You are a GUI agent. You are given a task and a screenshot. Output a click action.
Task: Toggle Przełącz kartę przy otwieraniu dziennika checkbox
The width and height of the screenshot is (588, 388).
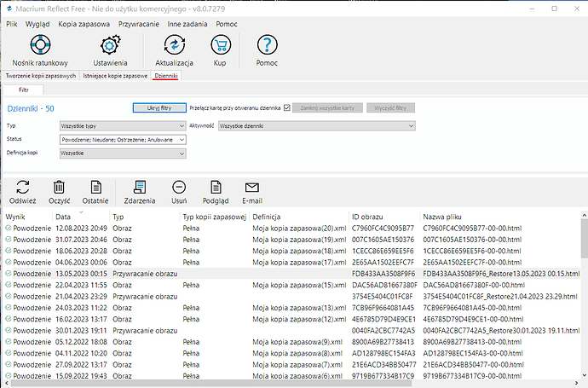pos(287,107)
